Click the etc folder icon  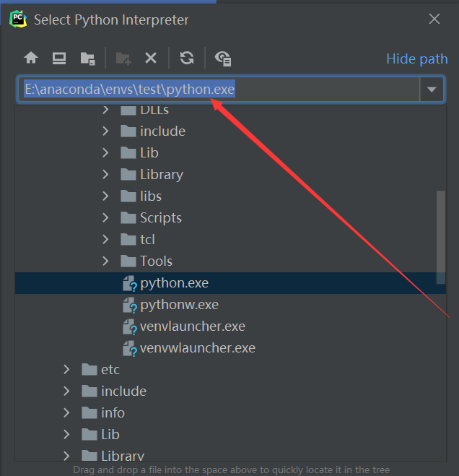point(89,369)
